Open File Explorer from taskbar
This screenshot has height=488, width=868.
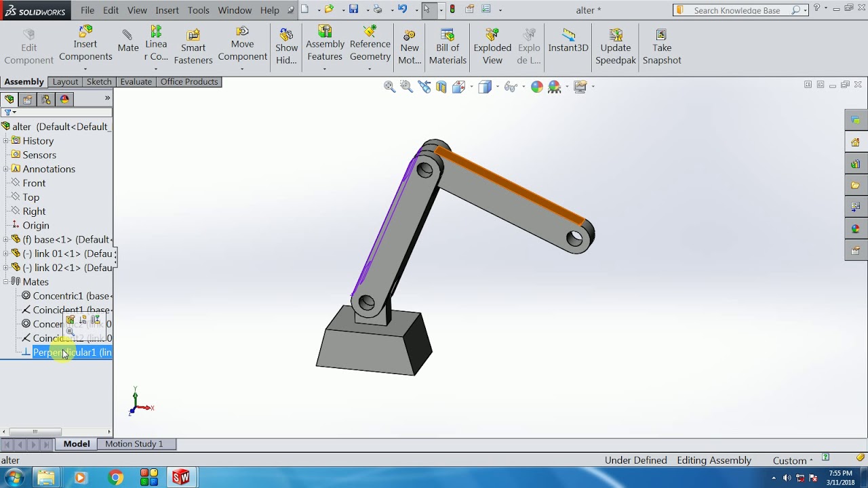[x=45, y=477]
